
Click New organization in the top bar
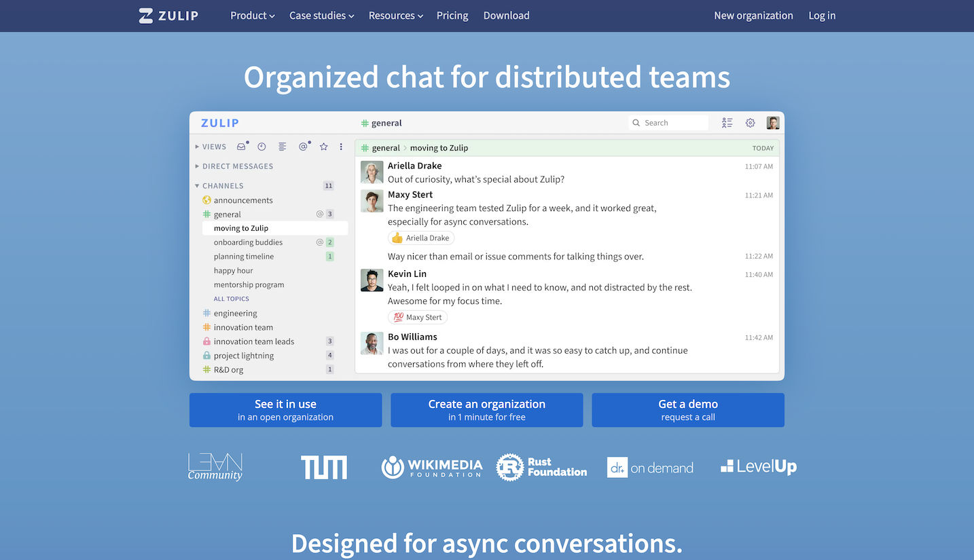[x=753, y=16]
